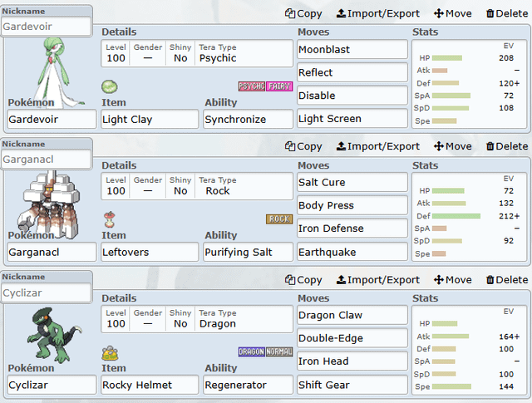
Task: Click Cyclizar's Normal type badge
Action: [279, 351]
